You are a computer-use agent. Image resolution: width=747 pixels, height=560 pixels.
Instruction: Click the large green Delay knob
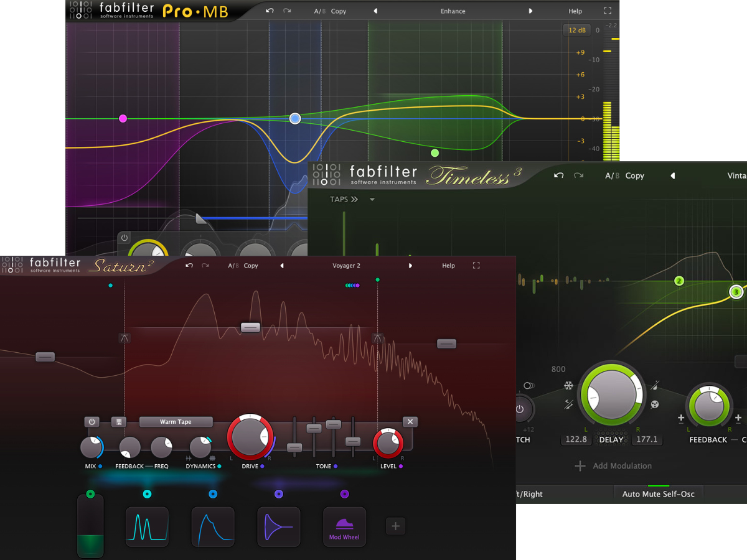(611, 395)
